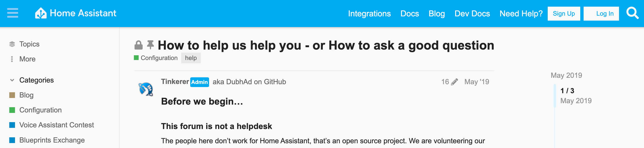Collapse the Categories section chevron
Image resolution: width=644 pixels, height=148 pixels.
point(12,80)
